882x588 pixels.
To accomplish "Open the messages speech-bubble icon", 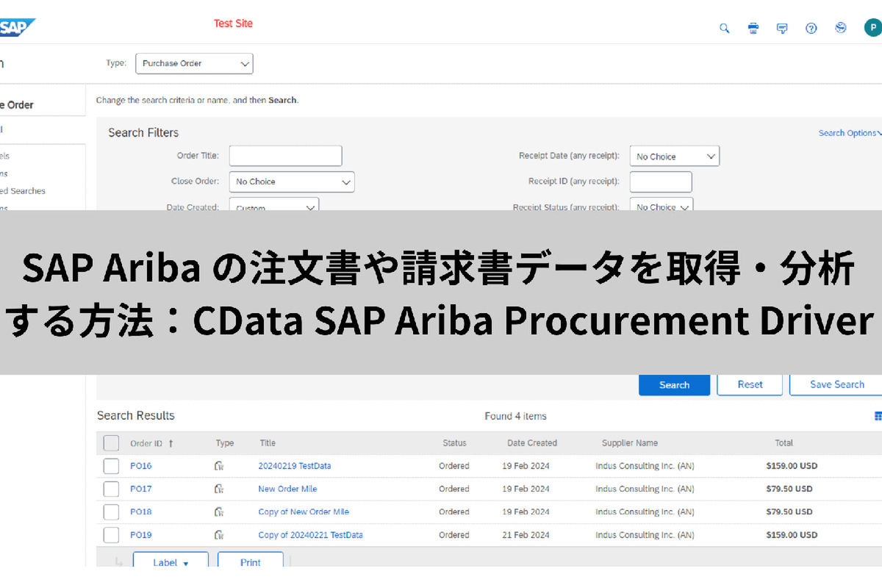I will (x=782, y=28).
